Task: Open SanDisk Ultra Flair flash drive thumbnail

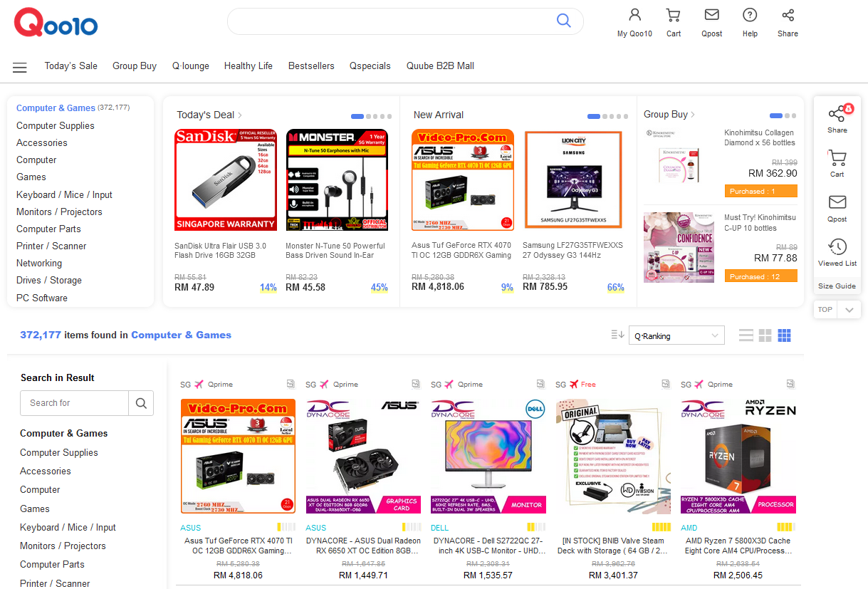Action: (x=226, y=180)
